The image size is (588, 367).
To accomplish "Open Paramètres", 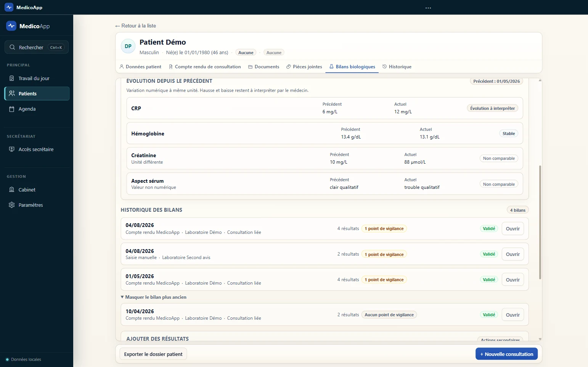I will coord(37,205).
